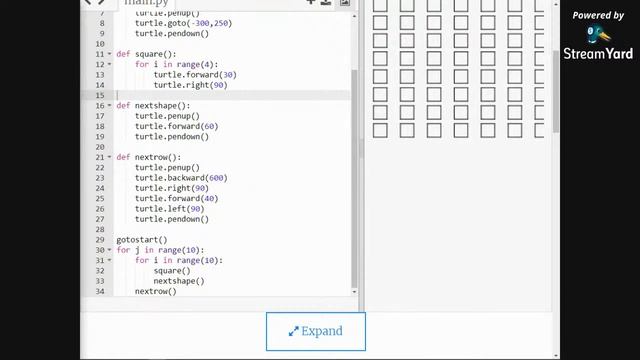This screenshot has width=640, height=360.
Task: Click the code editor vertical scrollbar thumb
Action: pyautogui.click(x=354, y=179)
